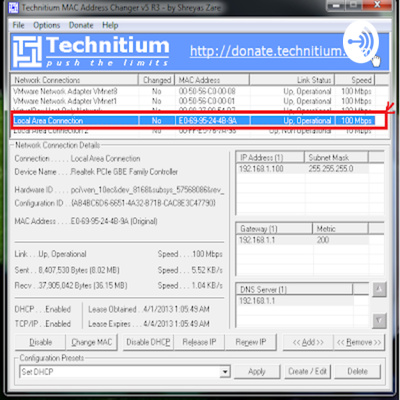Delete the selected configuration preset
The width and height of the screenshot is (400, 400).
[x=357, y=371]
